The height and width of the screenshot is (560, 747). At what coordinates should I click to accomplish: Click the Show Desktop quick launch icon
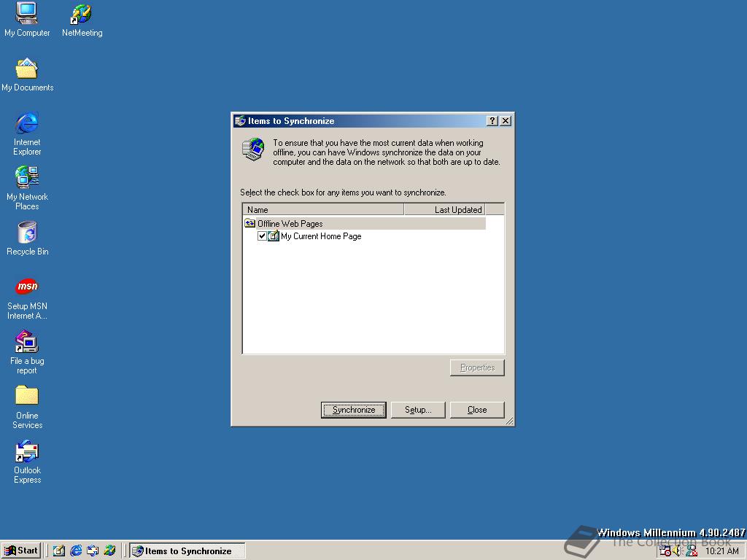pos(58,551)
